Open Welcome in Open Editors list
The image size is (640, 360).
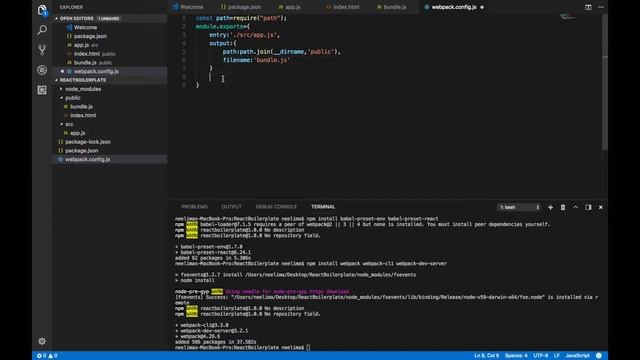(85, 27)
